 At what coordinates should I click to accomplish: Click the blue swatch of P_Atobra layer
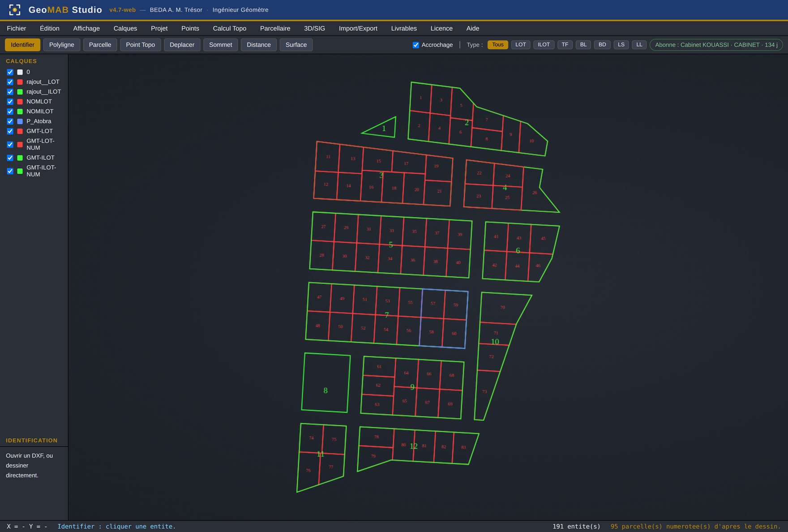tap(20, 121)
